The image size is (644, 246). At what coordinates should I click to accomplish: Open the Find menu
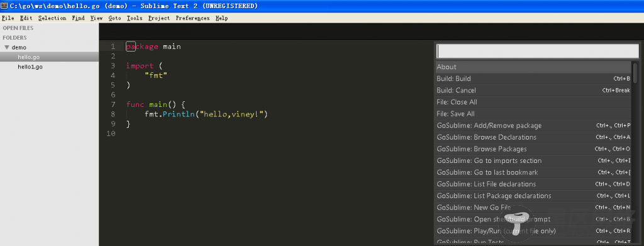pos(78,18)
